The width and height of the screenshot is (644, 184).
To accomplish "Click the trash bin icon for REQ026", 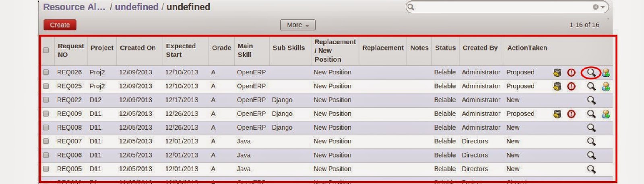I will (x=557, y=73).
